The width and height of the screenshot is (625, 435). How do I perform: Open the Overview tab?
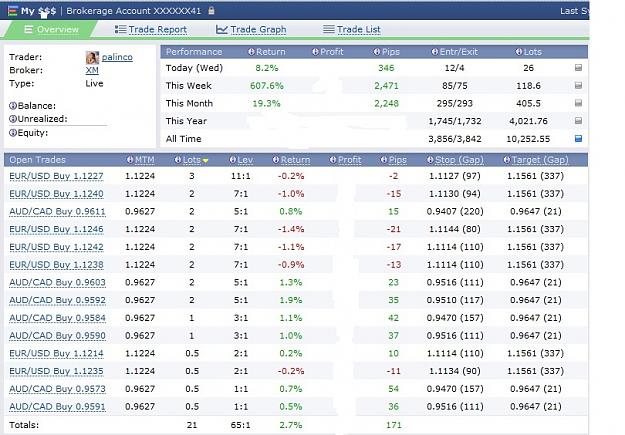51,30
